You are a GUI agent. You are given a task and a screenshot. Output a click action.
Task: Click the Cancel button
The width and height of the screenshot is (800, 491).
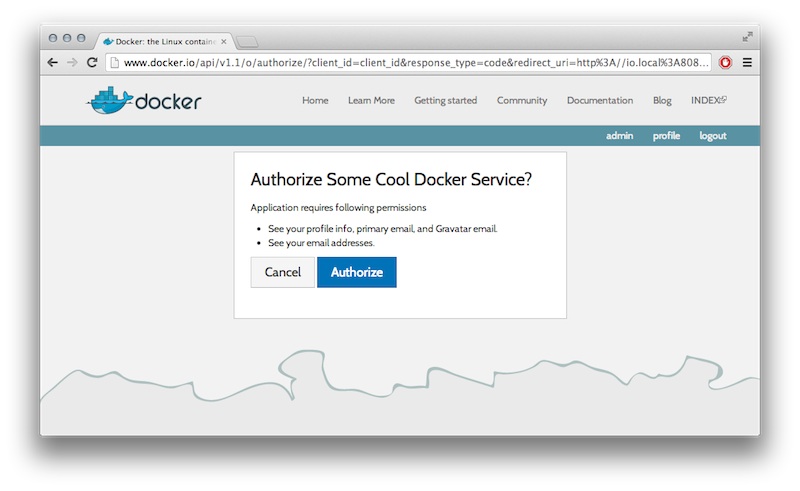[x=283, y=272]
